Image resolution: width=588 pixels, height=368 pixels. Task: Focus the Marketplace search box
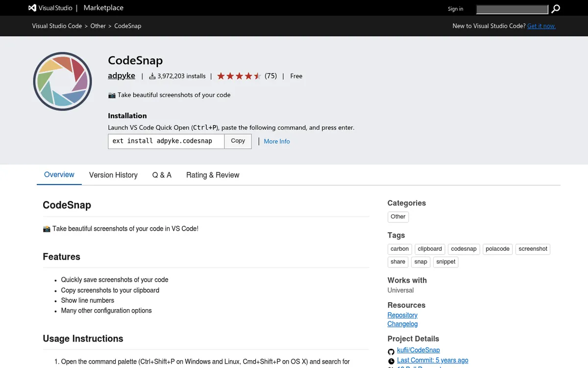pos(512,9)
